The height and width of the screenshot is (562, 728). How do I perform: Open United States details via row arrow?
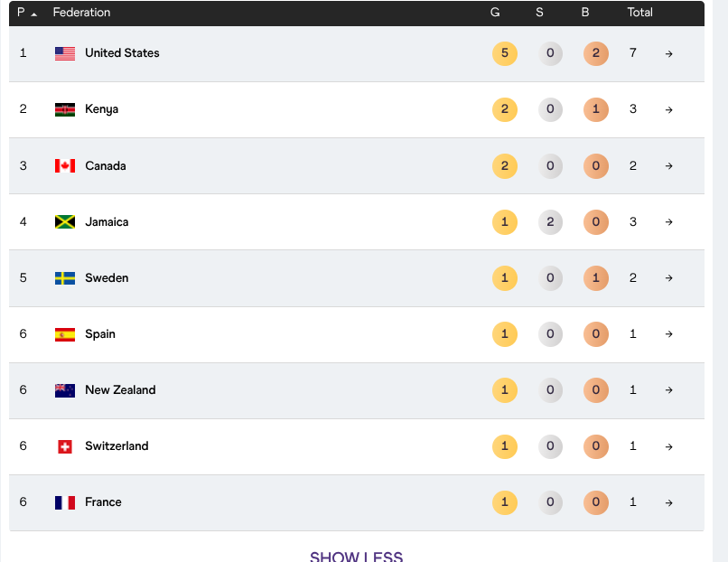[x=668, y=54]
